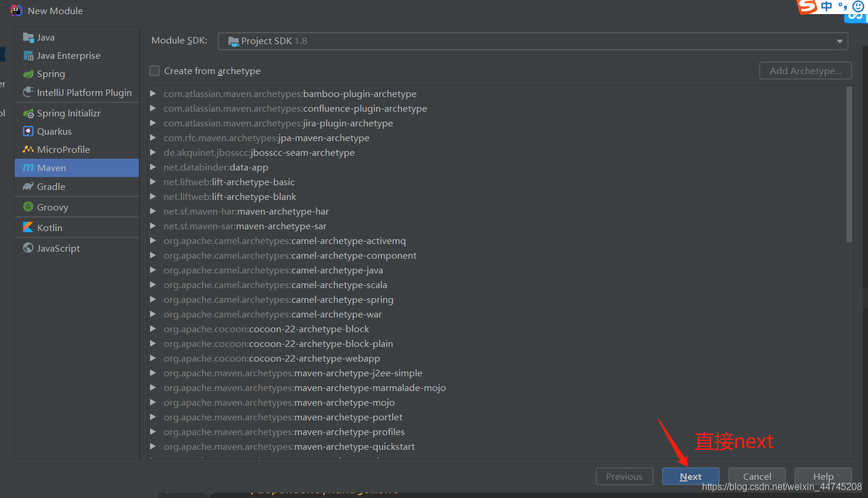The image size is (868, 498).
Task: Click the Maven m icon
Action: point(28,168)
